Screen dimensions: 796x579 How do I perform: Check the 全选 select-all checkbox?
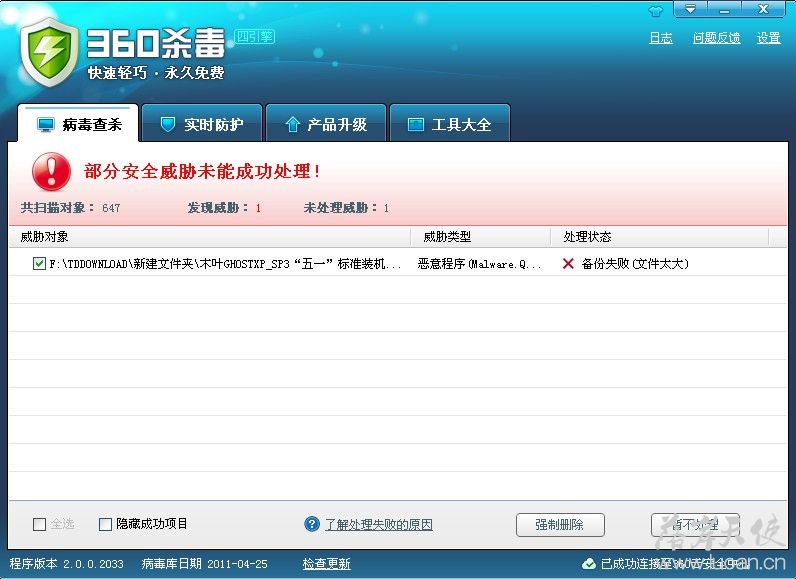(39, 524)
